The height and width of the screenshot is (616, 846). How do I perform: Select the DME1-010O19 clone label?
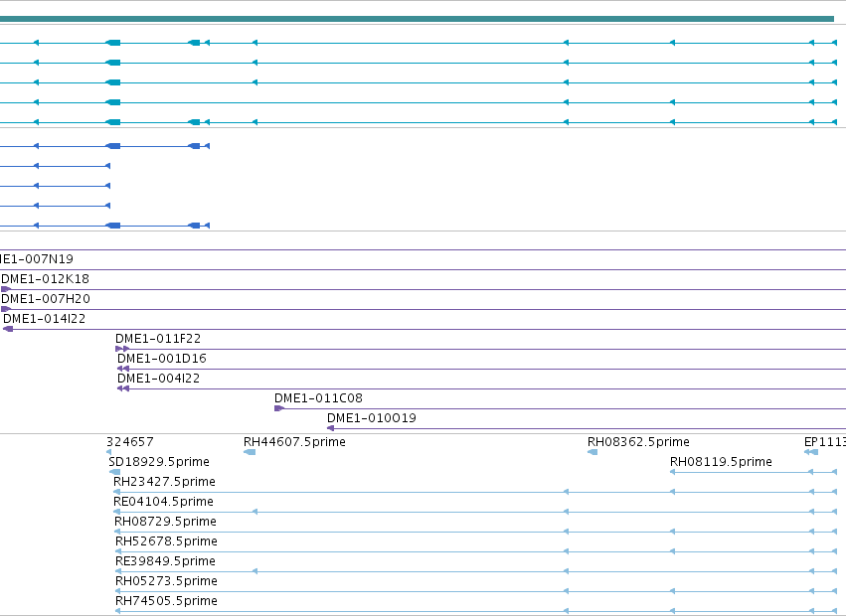[372, 418]
